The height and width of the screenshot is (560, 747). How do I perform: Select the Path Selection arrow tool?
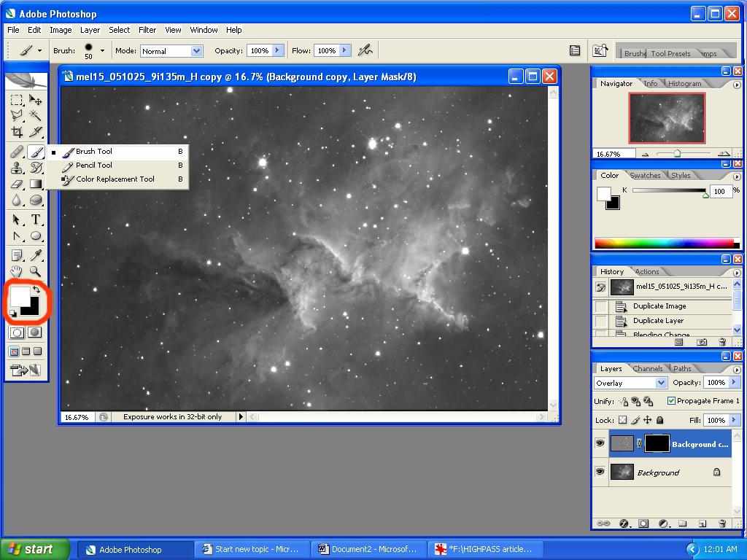tap(17, 219)
